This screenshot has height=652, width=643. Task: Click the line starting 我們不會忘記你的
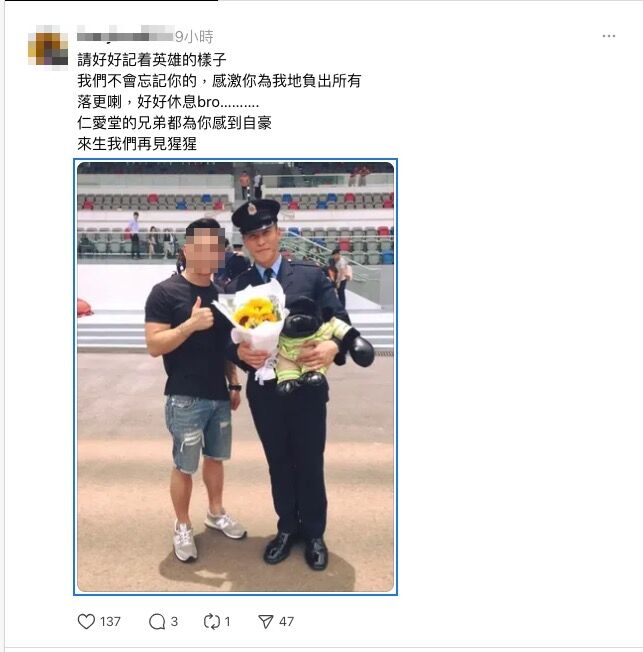point(219,81)
